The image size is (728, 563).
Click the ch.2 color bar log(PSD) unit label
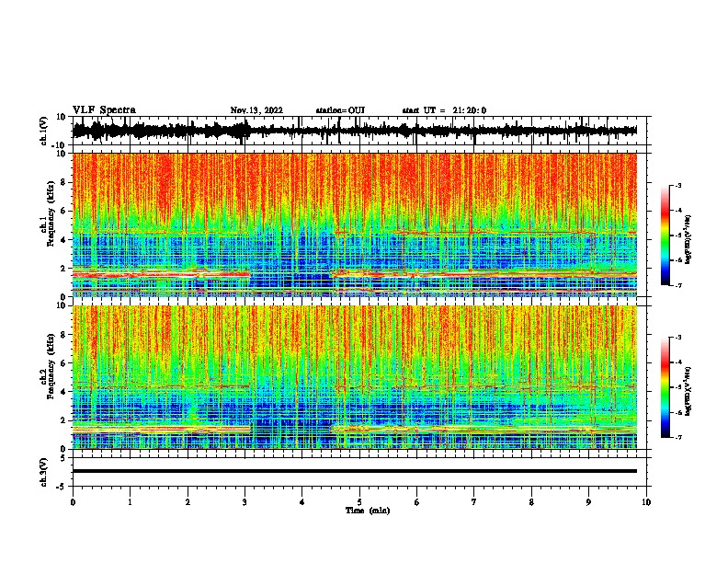click(x=688, y=391)
